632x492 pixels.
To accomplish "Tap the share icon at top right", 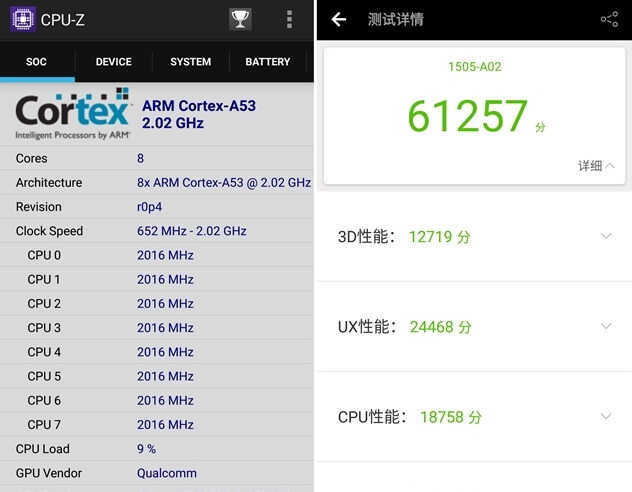I will (609, 19).
